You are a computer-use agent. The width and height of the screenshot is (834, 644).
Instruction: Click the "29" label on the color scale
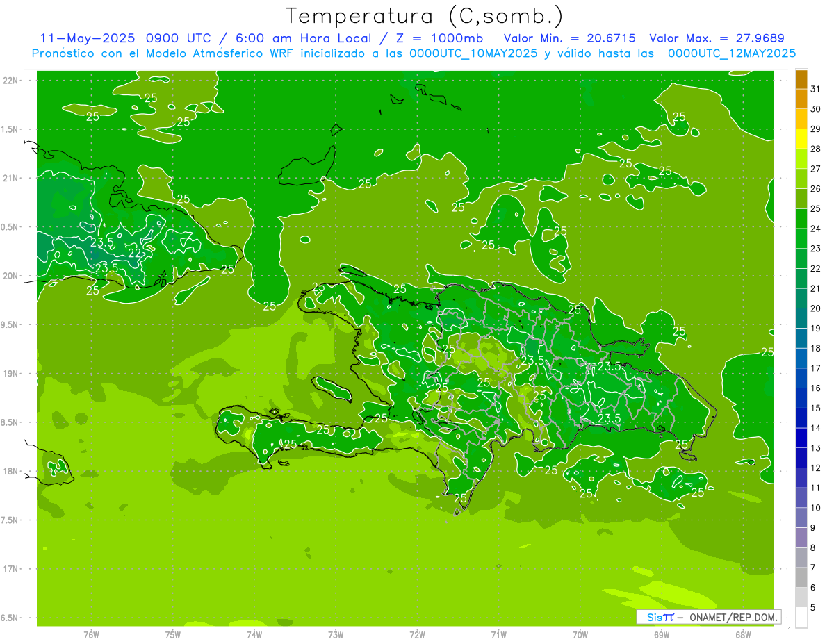(x=815, y=129)
